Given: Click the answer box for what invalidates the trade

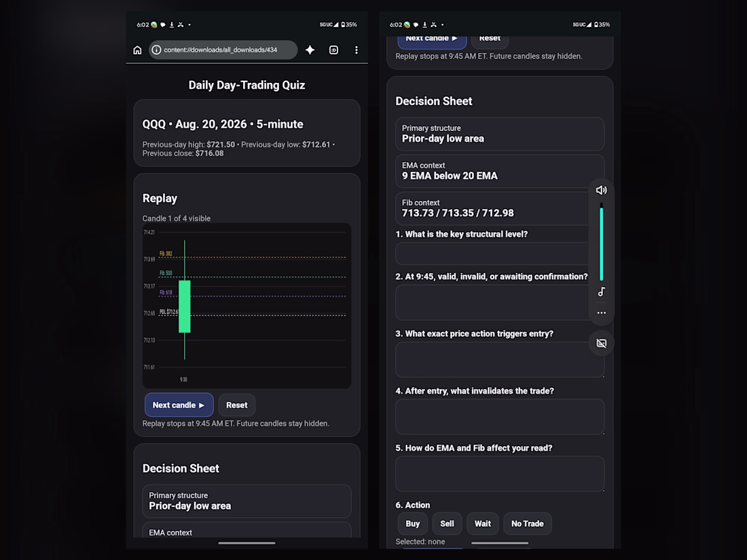Looking at the screenshot, I should (500, 417).
